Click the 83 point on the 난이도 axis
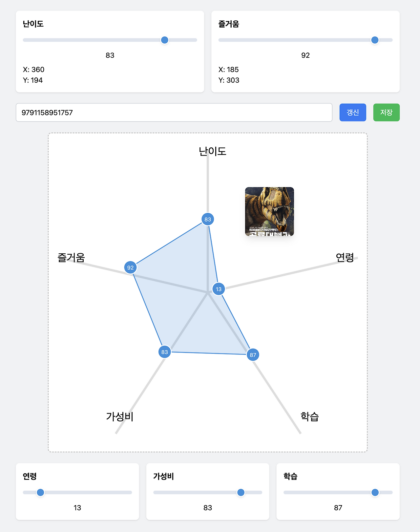Image resolution: width=420 pixels, height=532 pixels. click(x=207, y=219)
